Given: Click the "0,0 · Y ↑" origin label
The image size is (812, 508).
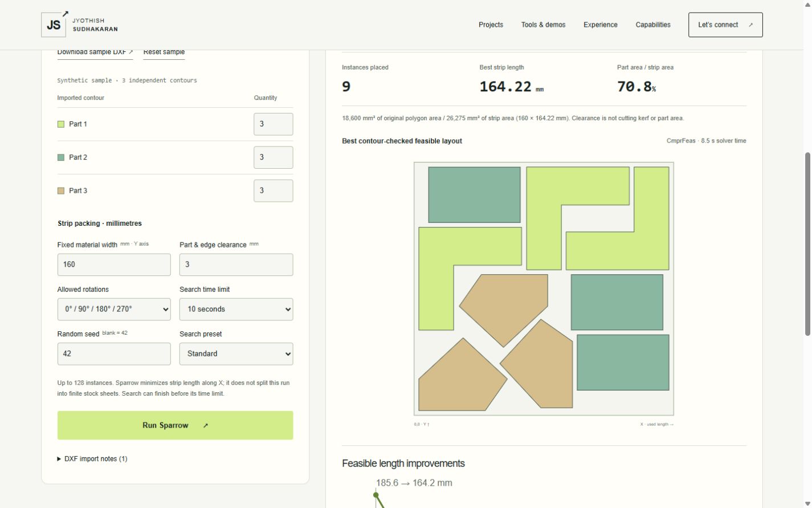Looking at the screenshot, I should [x=422, y=424].
